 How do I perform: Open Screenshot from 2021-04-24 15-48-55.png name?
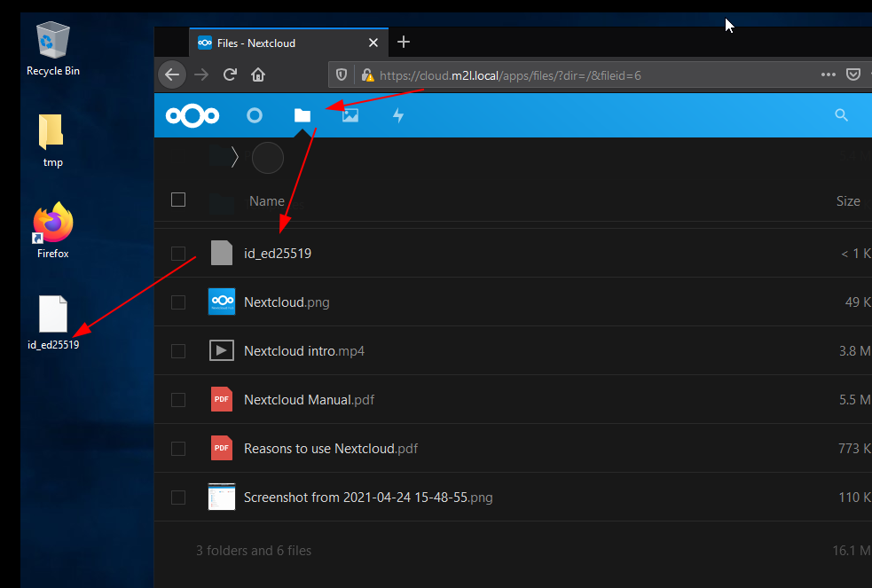coord(368,498)
